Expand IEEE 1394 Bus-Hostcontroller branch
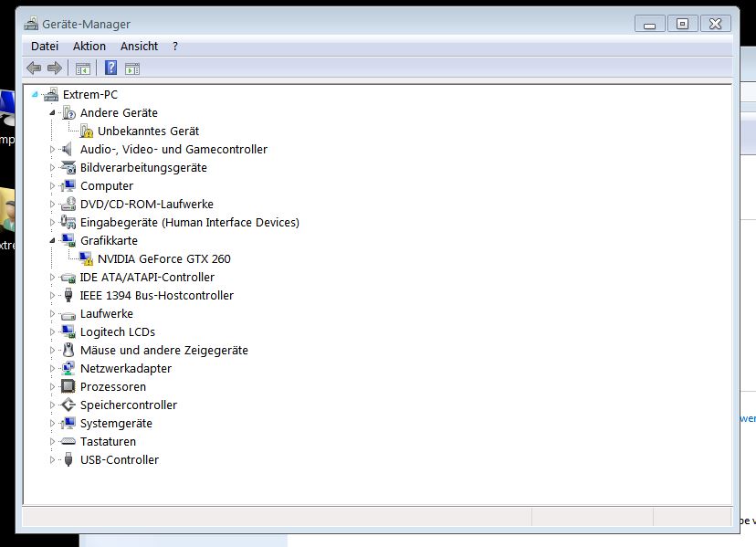The image size is (756, 547). (53, 296)
